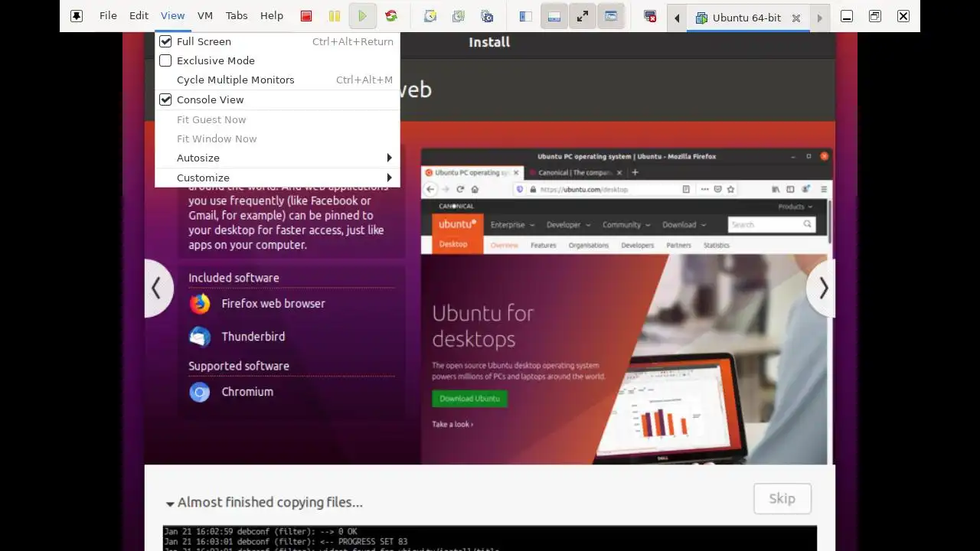Select Cycle Multiple Monitors menu entry
Viewport: 980px width, 551px height.
point(277,80)
